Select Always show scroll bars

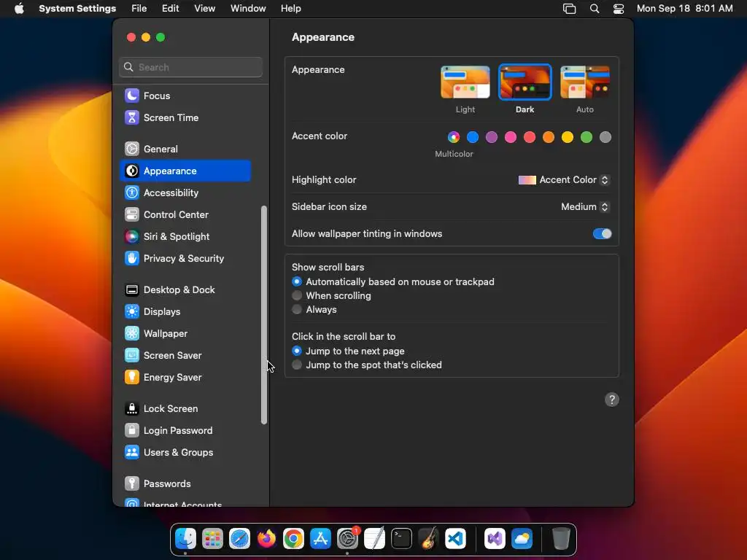[297, 309]
